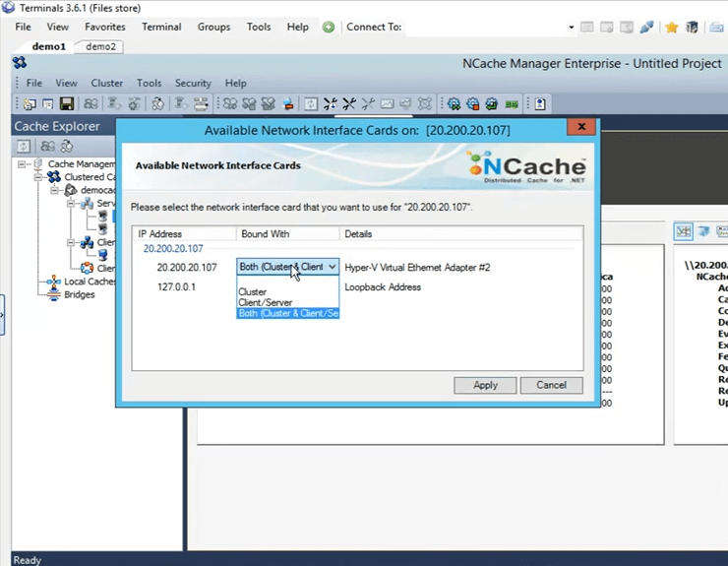Click the NCache Manager logo icon at the window's top-left
Screen dimensions: 728x566
[x=20, y=62]
